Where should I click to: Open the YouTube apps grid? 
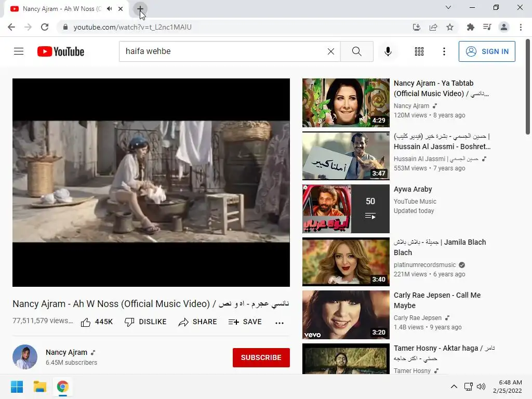tap(419, 51)
